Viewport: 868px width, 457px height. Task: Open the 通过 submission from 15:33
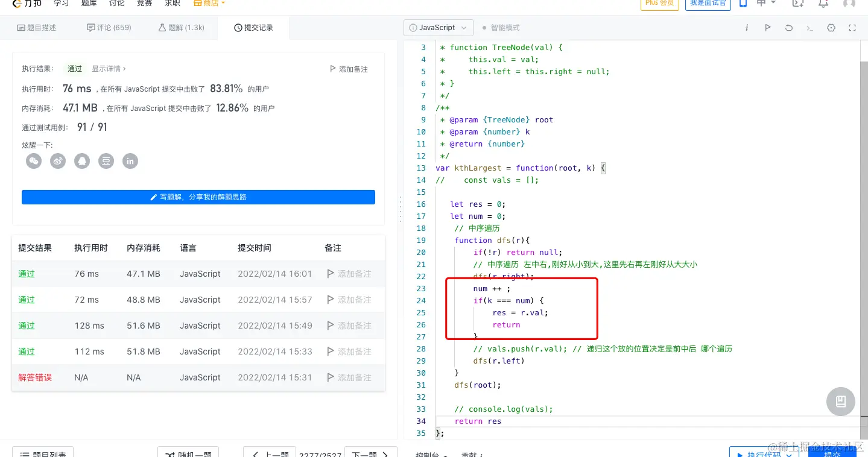point(27,351)
